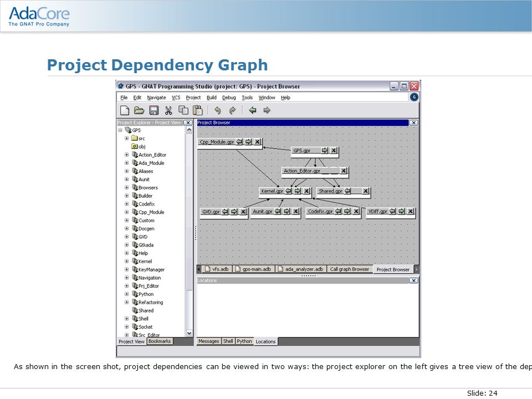Click the Open folder toolbar icon
This screenshot has height=399, width=532.
point(139,110)
